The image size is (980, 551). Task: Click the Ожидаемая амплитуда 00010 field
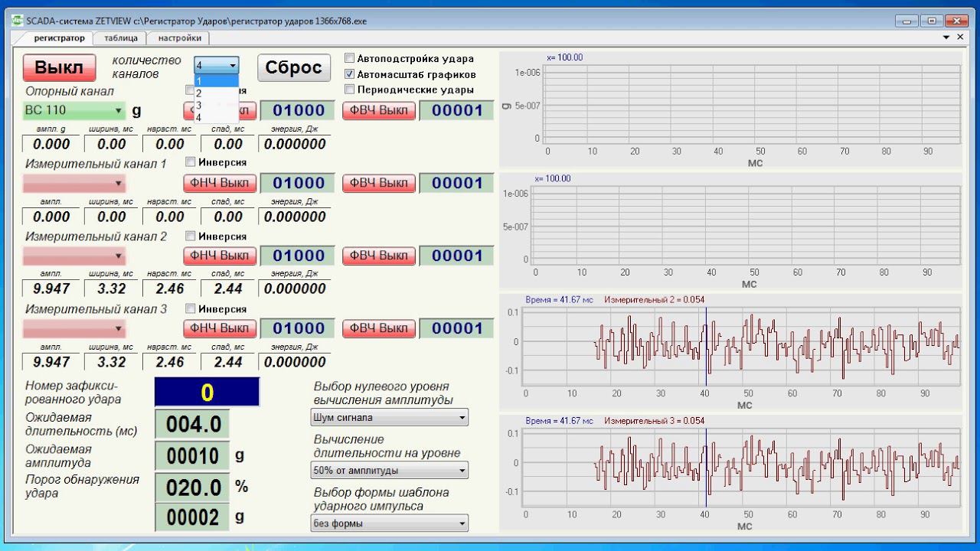(x=193, y=456)
